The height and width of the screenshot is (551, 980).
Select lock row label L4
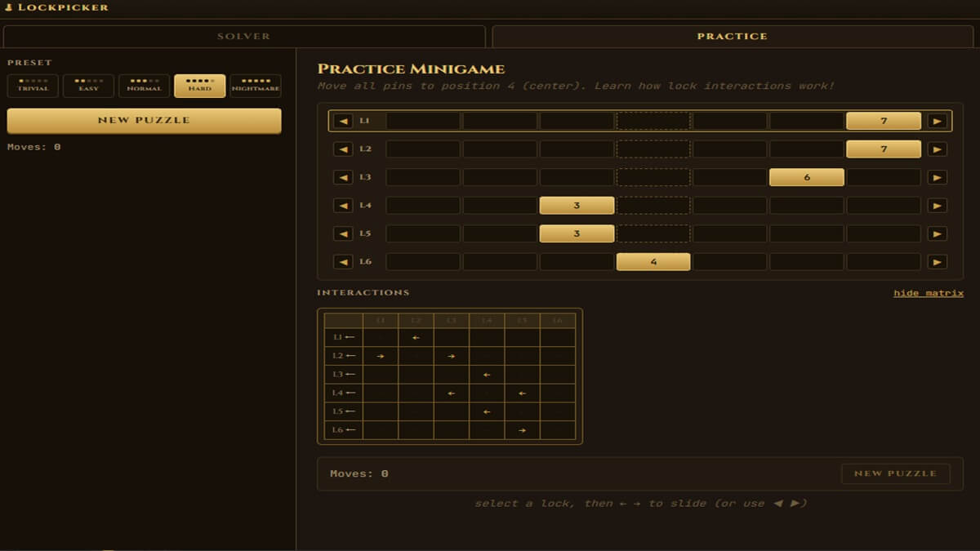[x=365, y=206]
